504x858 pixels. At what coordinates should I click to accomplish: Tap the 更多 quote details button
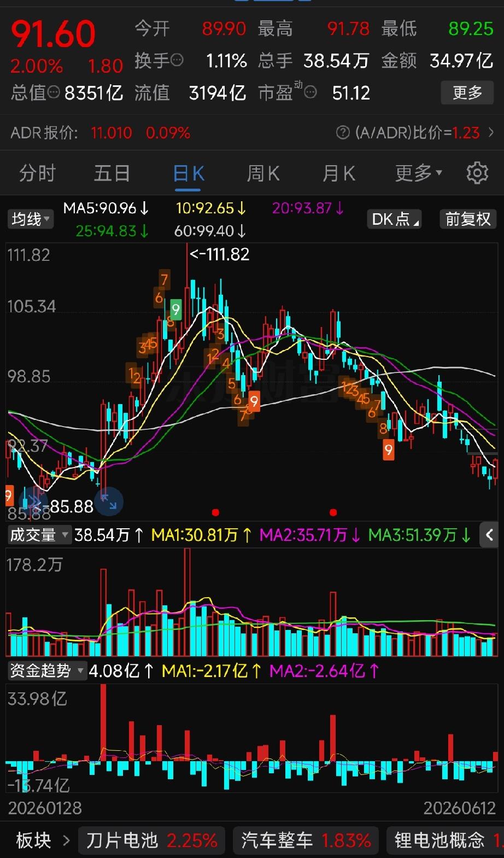(467, 92)
